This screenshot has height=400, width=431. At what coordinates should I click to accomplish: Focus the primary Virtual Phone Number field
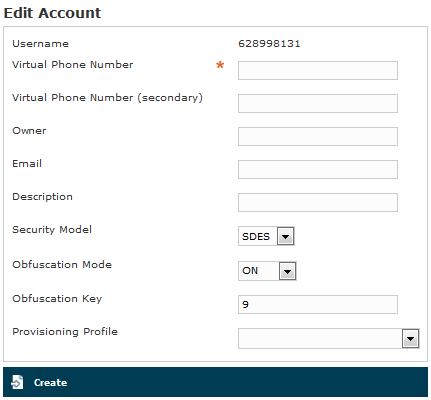pos(318,70)
